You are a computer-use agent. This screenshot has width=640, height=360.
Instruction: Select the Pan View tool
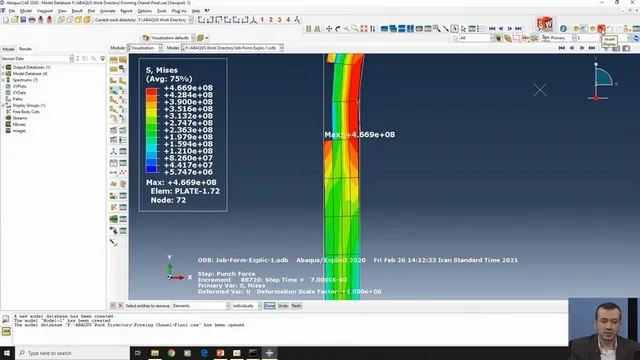329,29
